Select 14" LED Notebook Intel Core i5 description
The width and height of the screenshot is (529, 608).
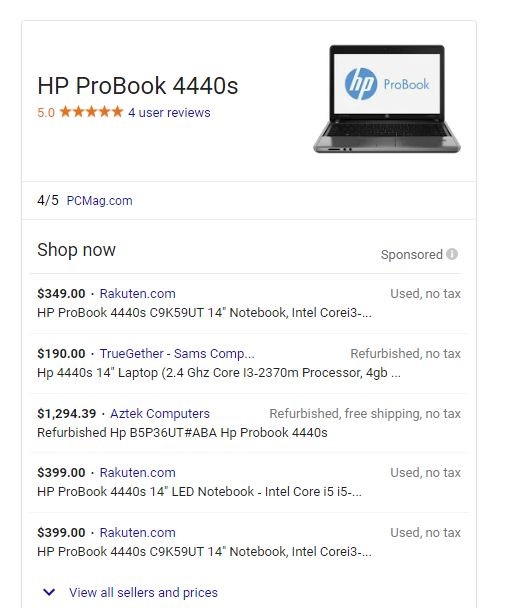point(199,492)
